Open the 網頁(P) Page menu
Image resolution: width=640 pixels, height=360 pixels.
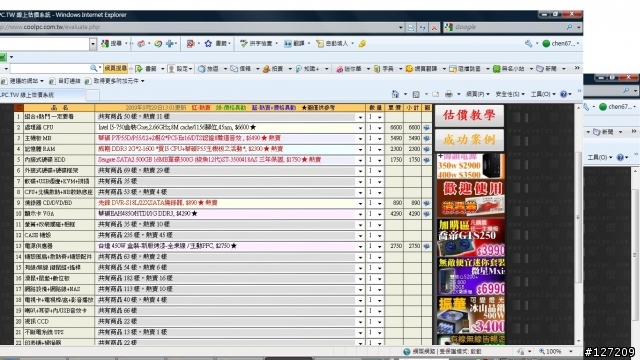tap(478, 94)
